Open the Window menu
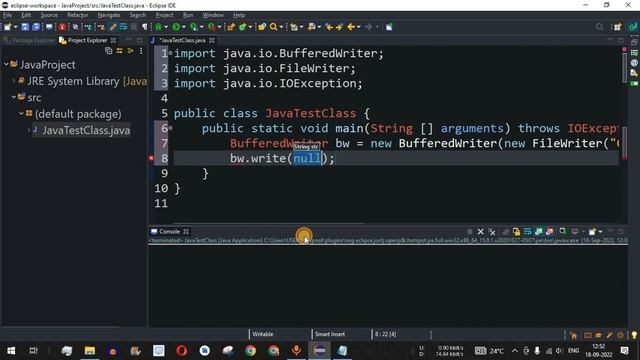Screen dimensions: 640x360 [213, 15]
